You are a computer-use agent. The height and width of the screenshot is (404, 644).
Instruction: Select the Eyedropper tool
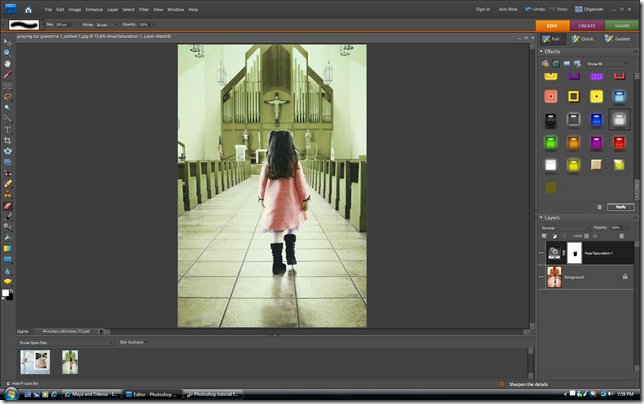[x=7, y=75]
